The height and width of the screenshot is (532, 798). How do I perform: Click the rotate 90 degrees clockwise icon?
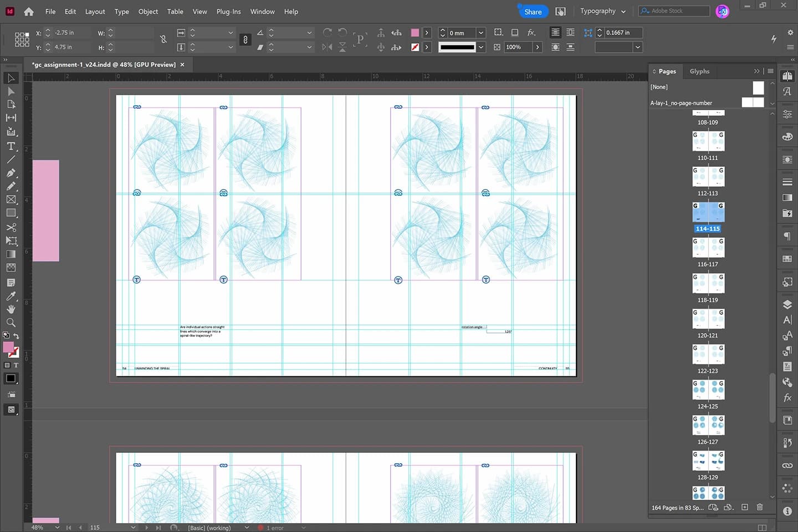click(x=328, y=33)
